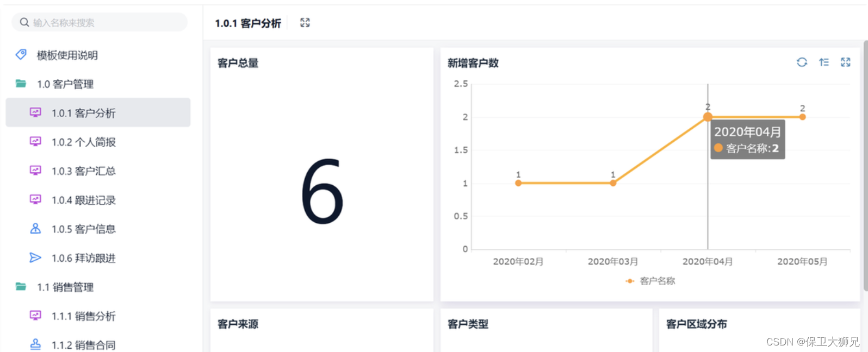868x352 pixels.
Task: Click the 2020年02月 data point on line chart
Action: tap(518, 183)
